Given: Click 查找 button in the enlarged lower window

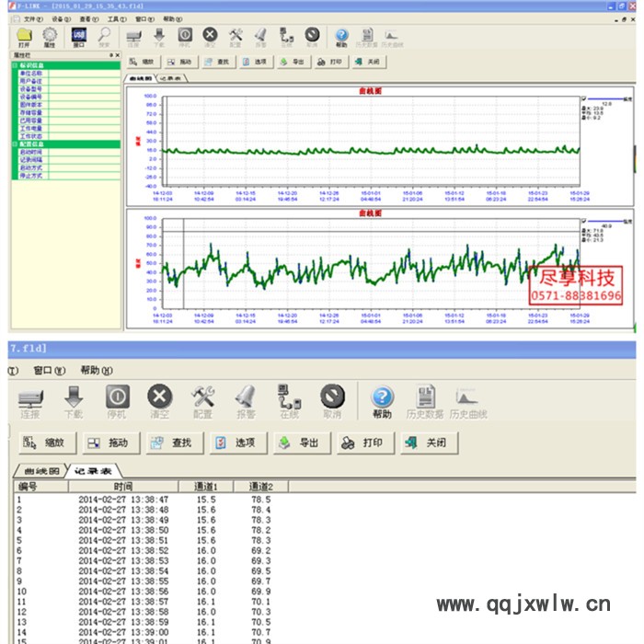Looking at the screenshot, I should (175, 443).
